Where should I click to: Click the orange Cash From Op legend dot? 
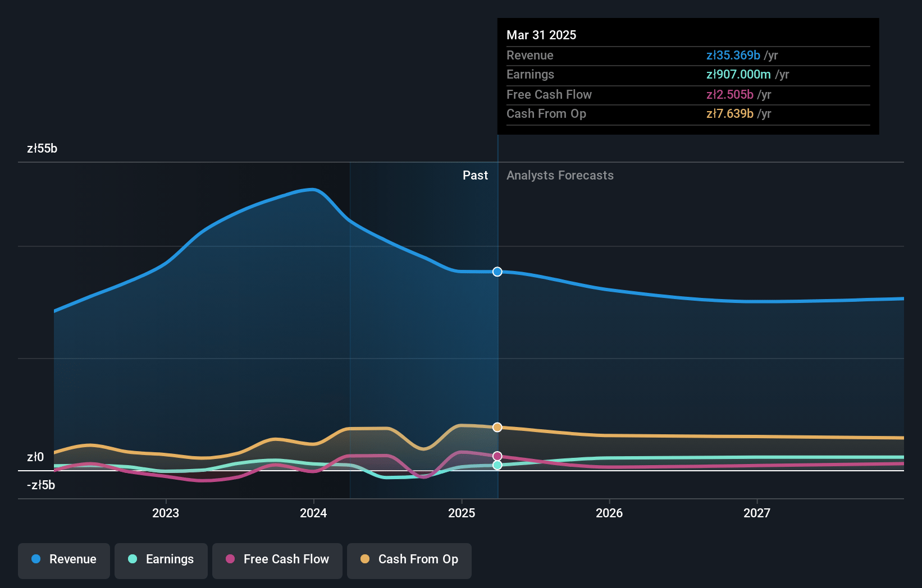pyautogui.click(x=365, y=559)
